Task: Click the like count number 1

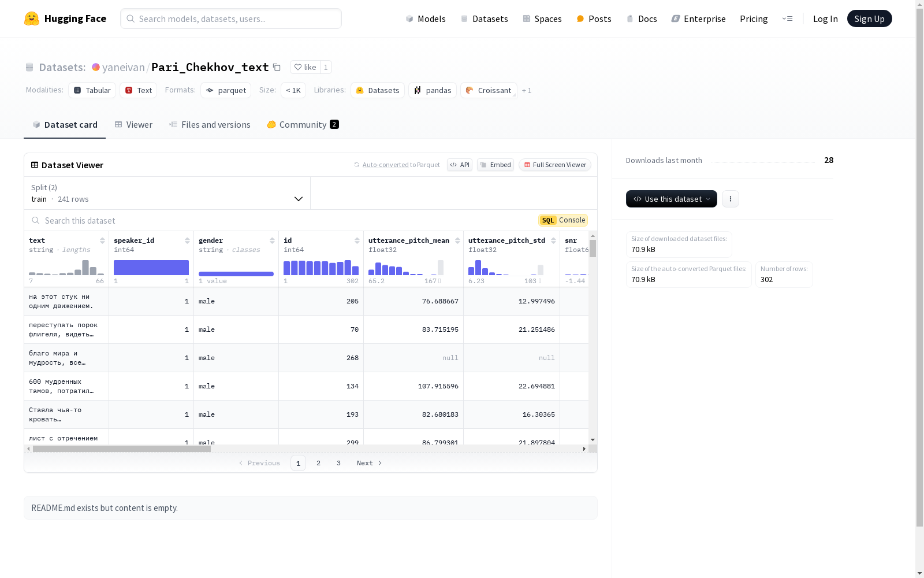Action: tap(326, 67)
